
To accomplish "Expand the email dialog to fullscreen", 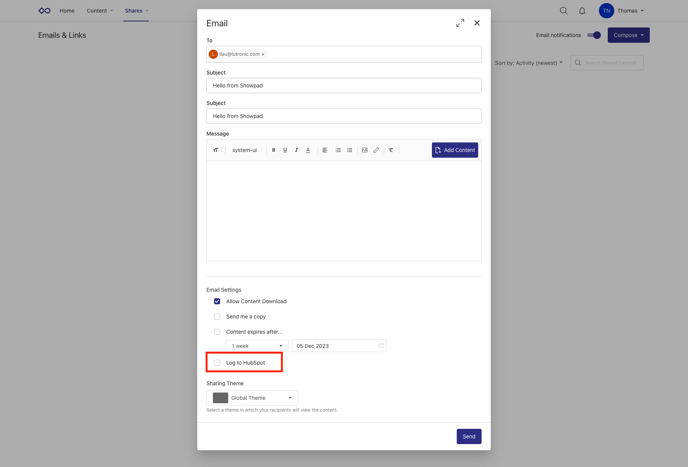I will (460, 23).
